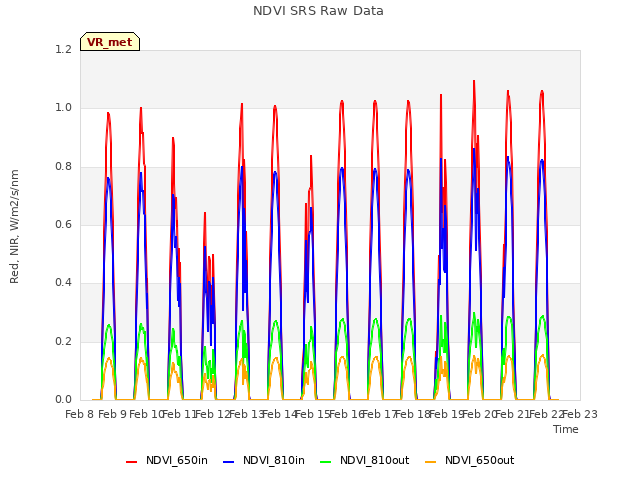Click the highest red peak on Feb 19
Viewport: 640px width, 480px height.
point(474,81)
